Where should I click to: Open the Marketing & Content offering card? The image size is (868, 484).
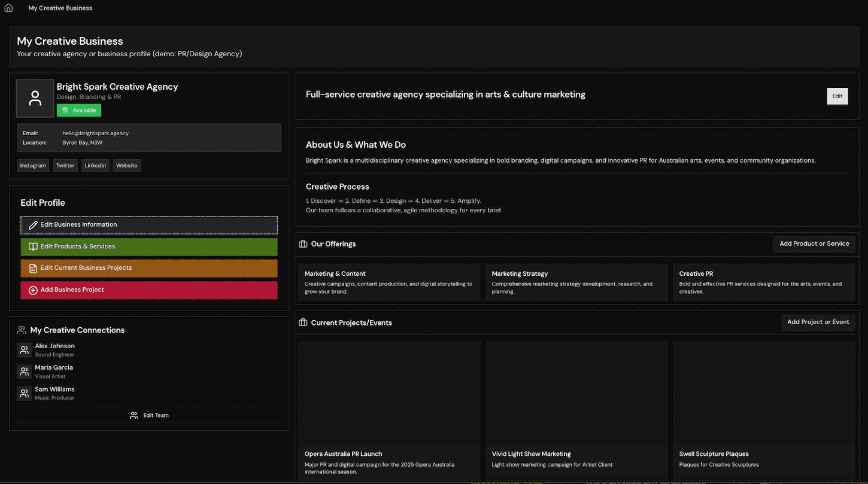[x=389, y=282]
